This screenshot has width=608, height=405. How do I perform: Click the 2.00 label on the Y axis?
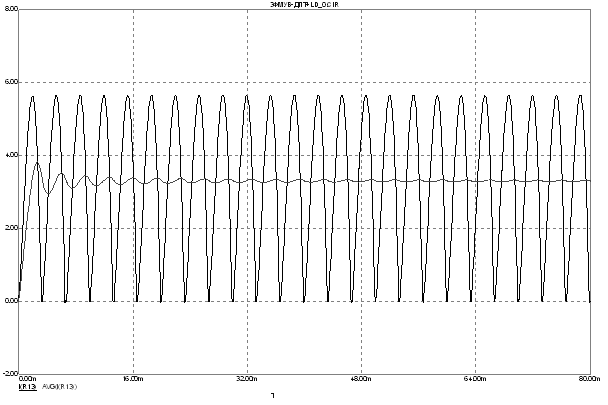pyautogui.click(x=9, y=228)
